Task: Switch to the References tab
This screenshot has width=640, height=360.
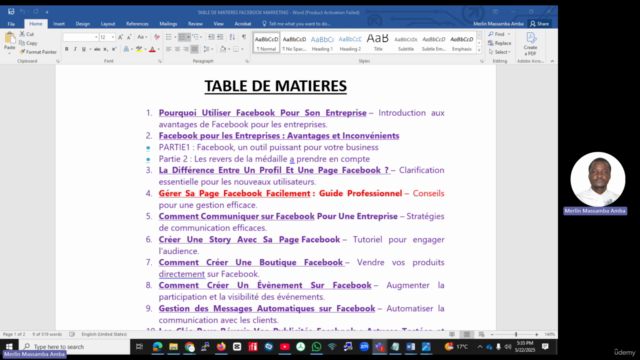Action: [137, 24]
